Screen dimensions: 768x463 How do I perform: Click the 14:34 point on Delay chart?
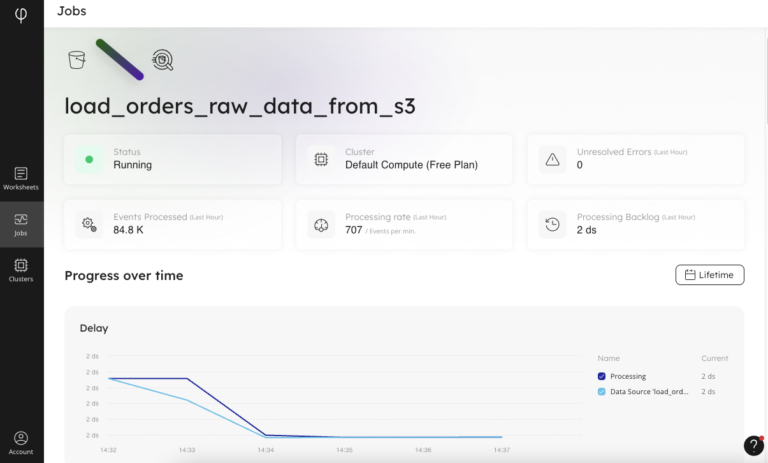pos(266,435)
